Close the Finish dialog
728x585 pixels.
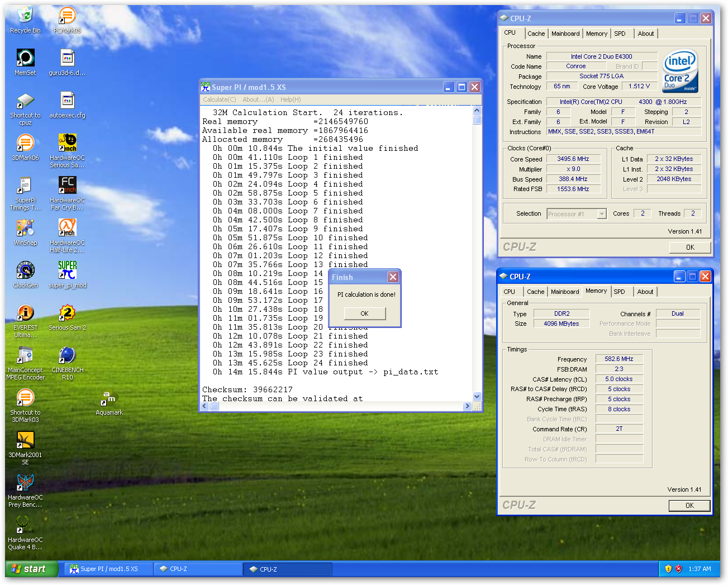(393, 277)
